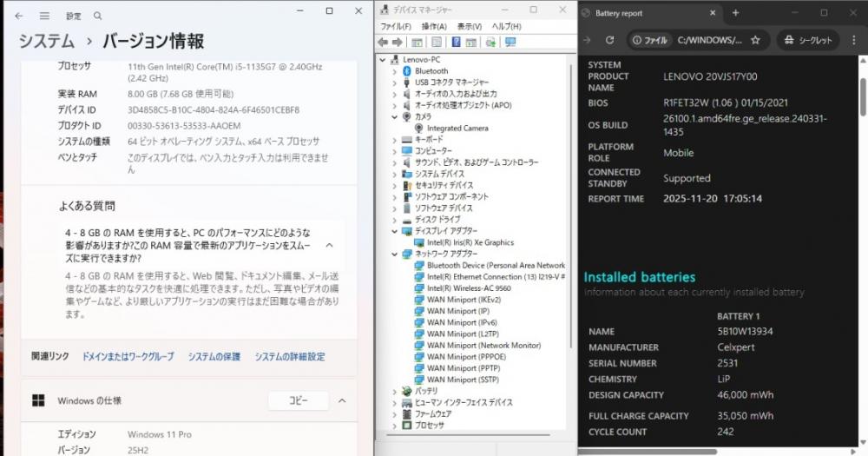The width and height of the screenshot is (868, 456).
Task: Collapse the カメラ category
Action: click(x=394, y=116)
